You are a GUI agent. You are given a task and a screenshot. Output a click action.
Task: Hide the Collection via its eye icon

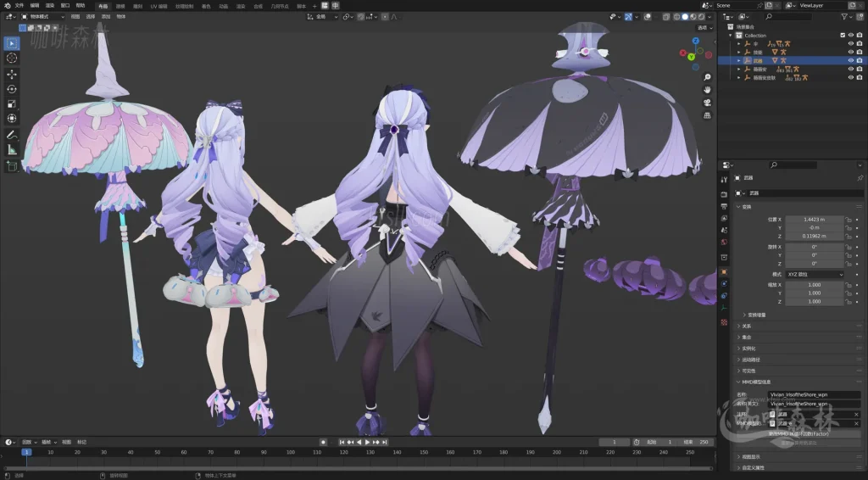point(851,35)
